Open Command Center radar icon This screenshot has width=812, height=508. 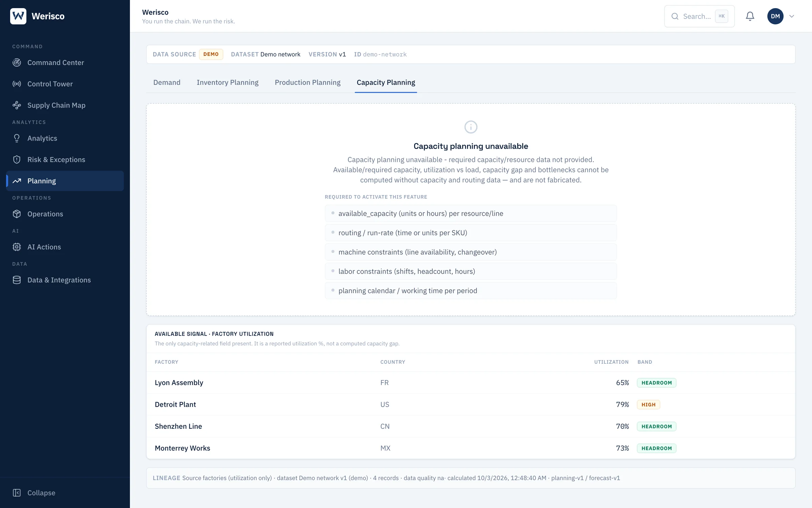tap(17, 63)
